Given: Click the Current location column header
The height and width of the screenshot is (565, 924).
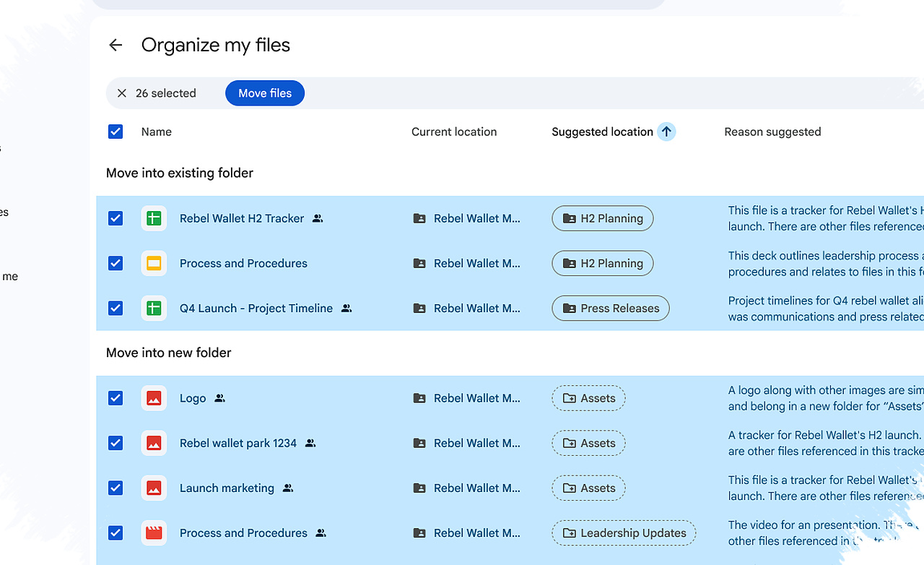Looking at the screenshot, I should 454,131.
